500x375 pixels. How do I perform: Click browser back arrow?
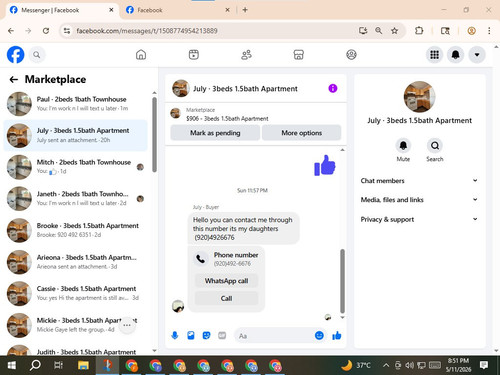click(x=11, y=31)
